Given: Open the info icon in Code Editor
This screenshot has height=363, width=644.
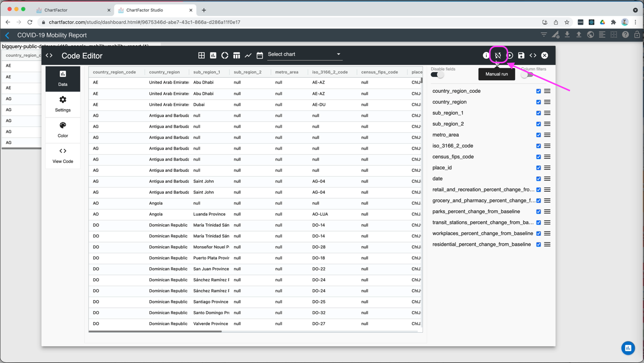Looking at the screenshot, I should (x=486, y=55).
